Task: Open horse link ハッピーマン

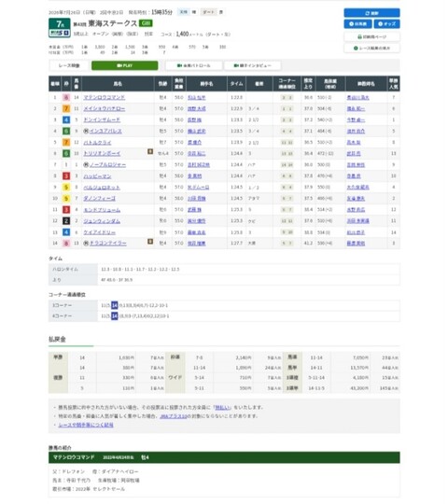Action: coord(97,176)
